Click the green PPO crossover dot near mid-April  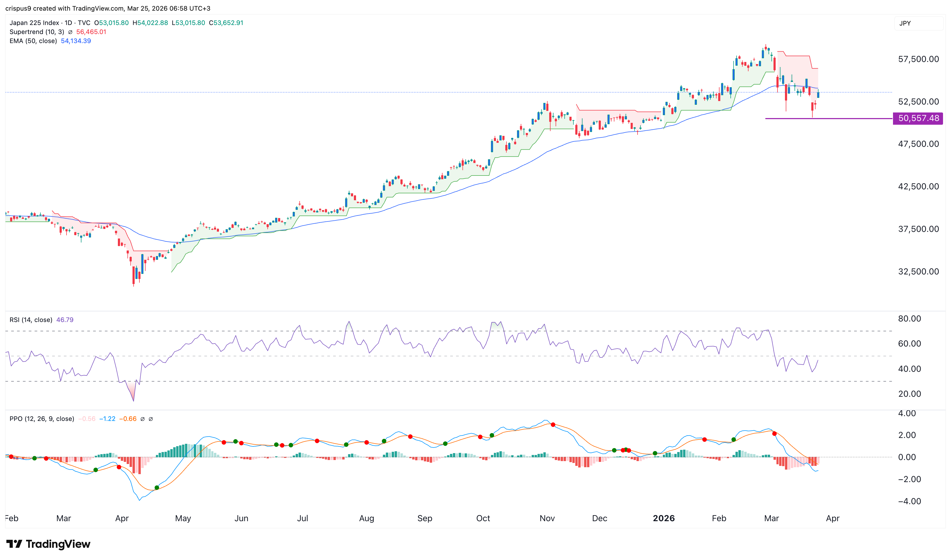(x=157, y=488)
